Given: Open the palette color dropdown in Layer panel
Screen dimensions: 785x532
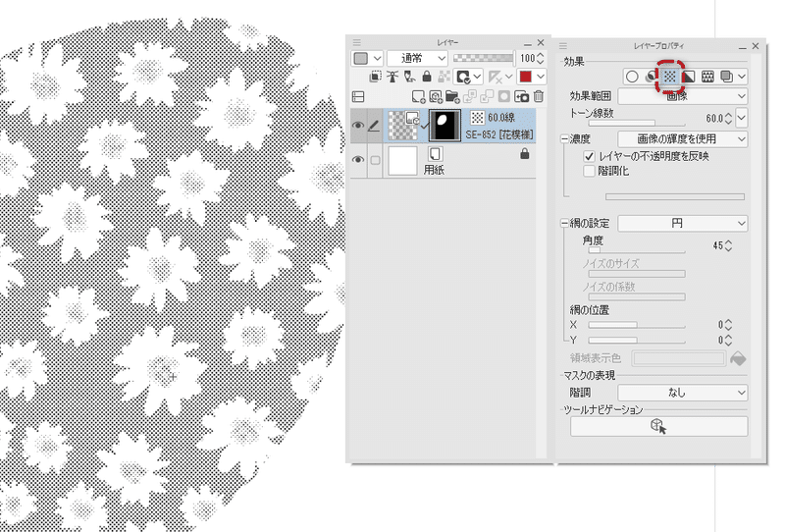Looking at the screenshot, I should (x=367, y=59).
